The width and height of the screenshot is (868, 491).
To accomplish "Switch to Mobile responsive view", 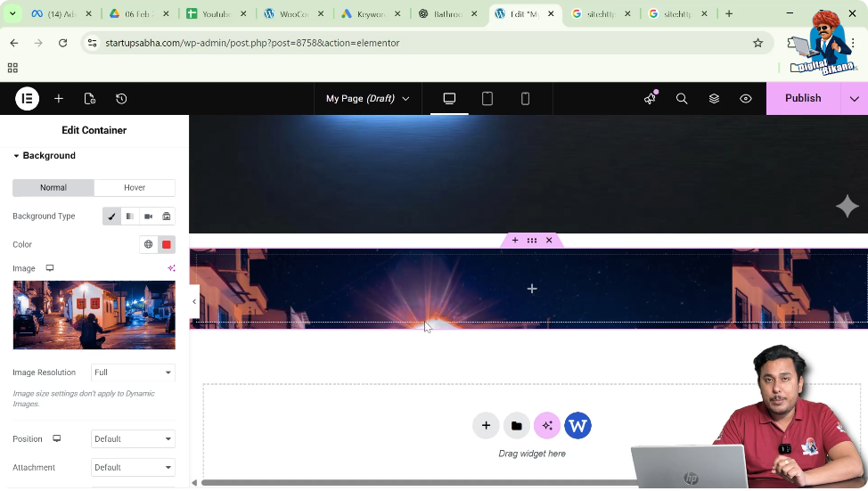I will point(525,99).
